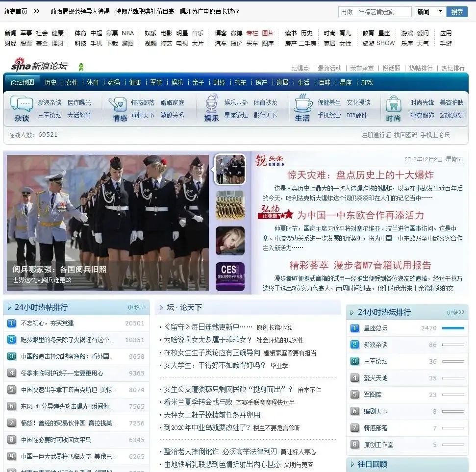Click the triangle icon before 坛·论天下
476x472 pixels.
(x=161, y=308)
